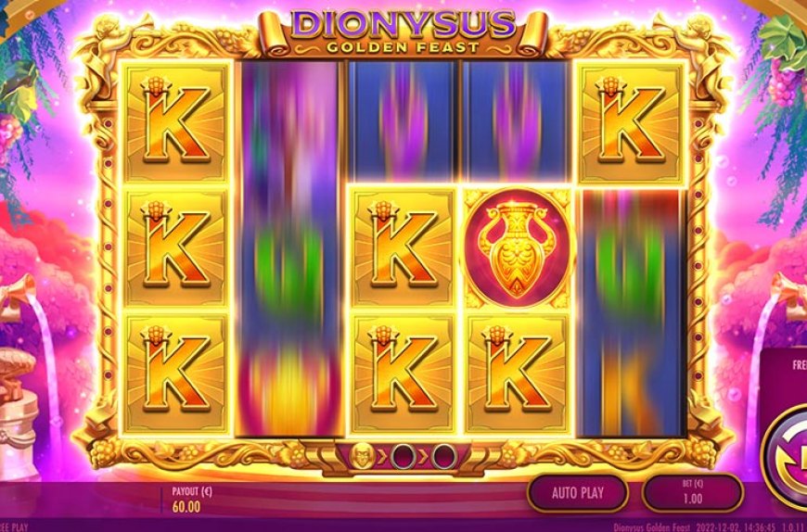Screen dimensions: 807x532
Task: Click the bottom K symbol on third reel
Action: [x=403, y=374]
